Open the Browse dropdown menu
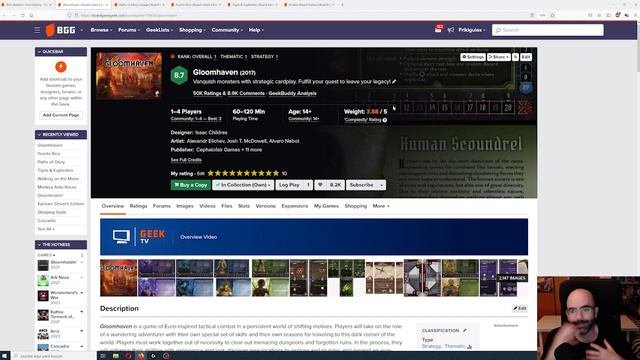Image resolution: width=640 pixels, height=360 pixels. [101, 30]
